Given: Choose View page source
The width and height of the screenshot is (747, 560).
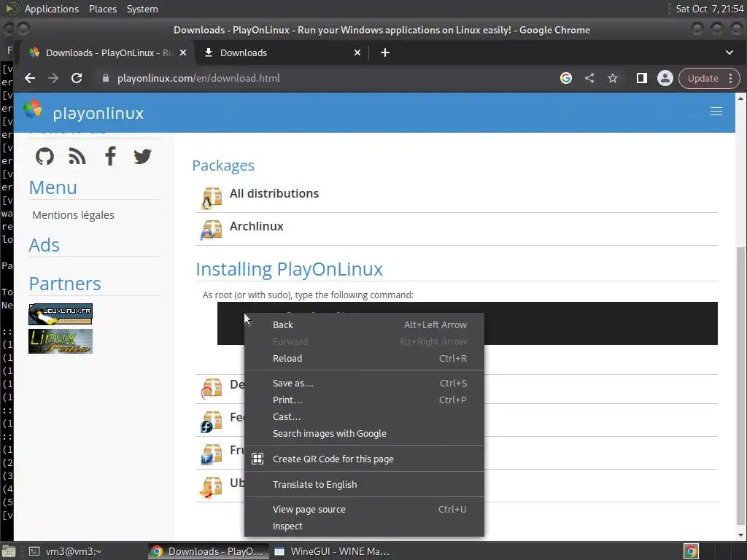Looking at the screenshot, I should tap(365, 510).
